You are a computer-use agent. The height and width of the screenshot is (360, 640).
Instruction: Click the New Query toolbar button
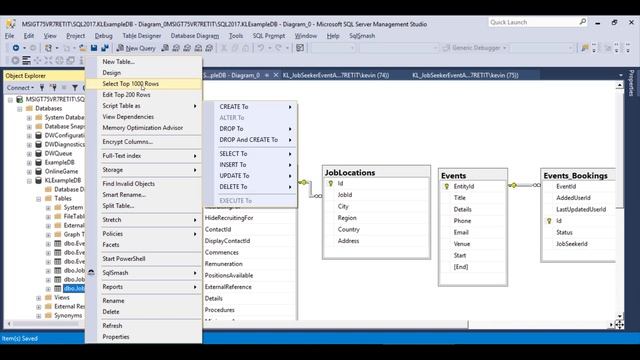(x=136, y=48)
